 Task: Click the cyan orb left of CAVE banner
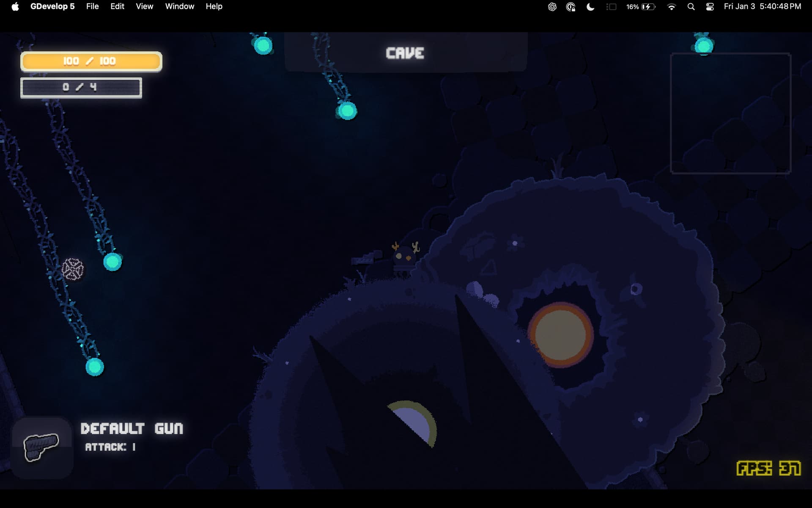(x=263, y=45)
